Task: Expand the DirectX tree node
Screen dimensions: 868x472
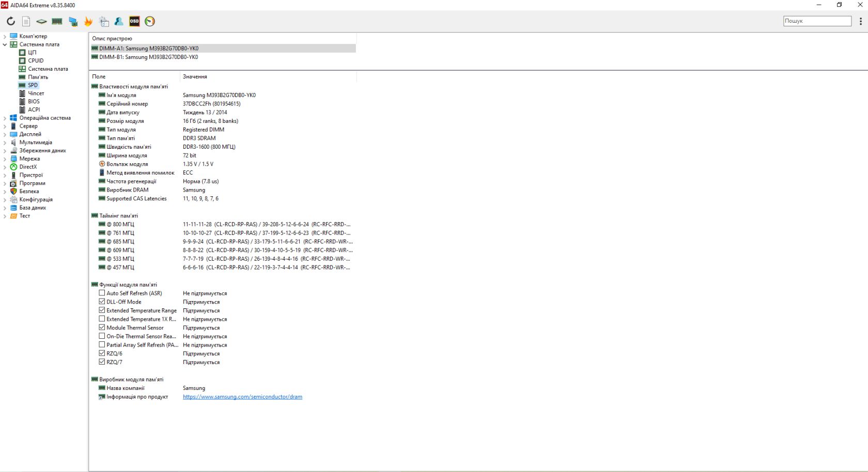Action: 5,167
